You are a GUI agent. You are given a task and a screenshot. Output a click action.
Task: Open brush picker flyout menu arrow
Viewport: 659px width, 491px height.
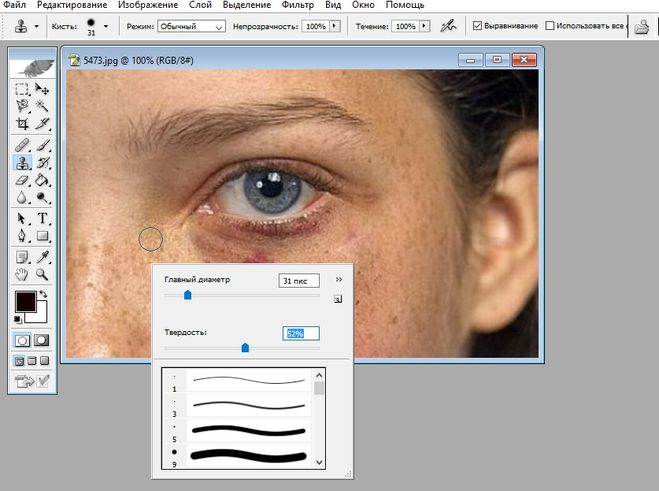[338, 279]
